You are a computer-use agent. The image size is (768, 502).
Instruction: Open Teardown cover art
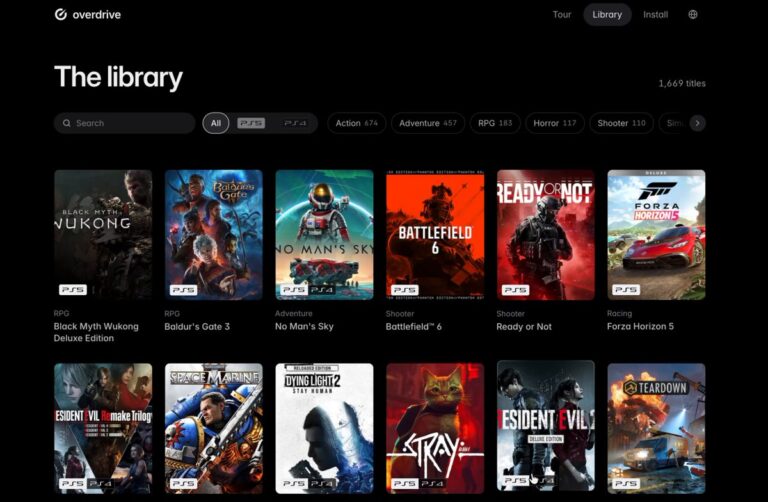click(656, 428)
